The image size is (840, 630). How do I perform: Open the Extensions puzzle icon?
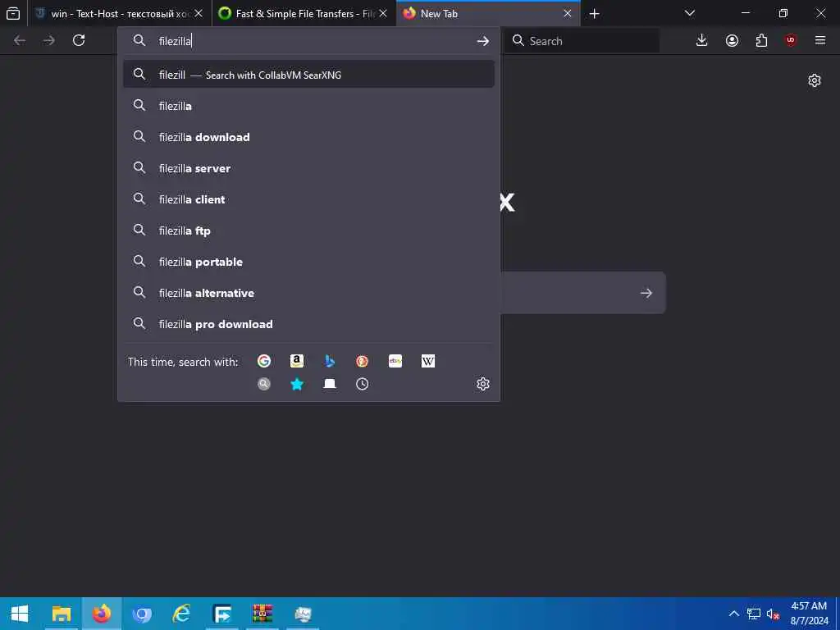click(761, 40)
